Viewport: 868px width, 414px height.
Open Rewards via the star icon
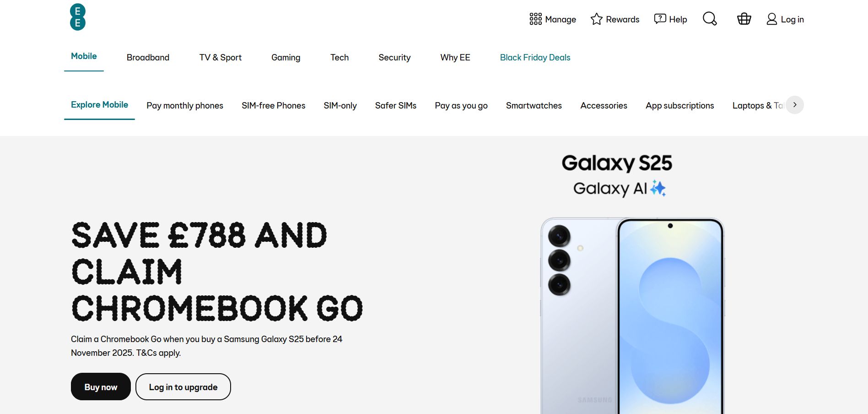coord(596,19)
